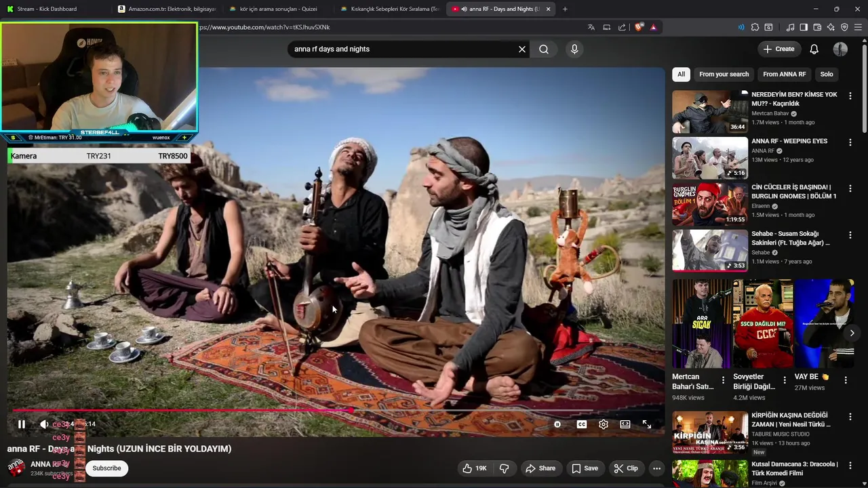Create a Clip of the video
868x488 pixels.
click(626, 468)
